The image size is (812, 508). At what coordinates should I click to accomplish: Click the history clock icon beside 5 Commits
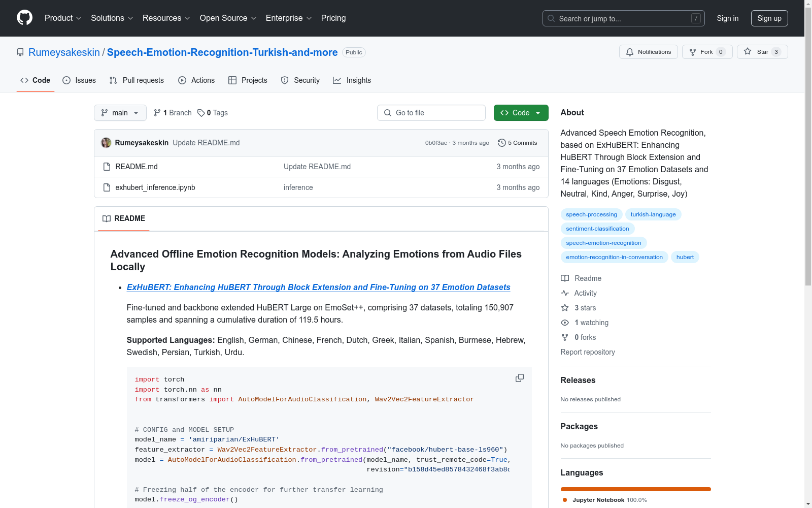click(x=502, y=143)
